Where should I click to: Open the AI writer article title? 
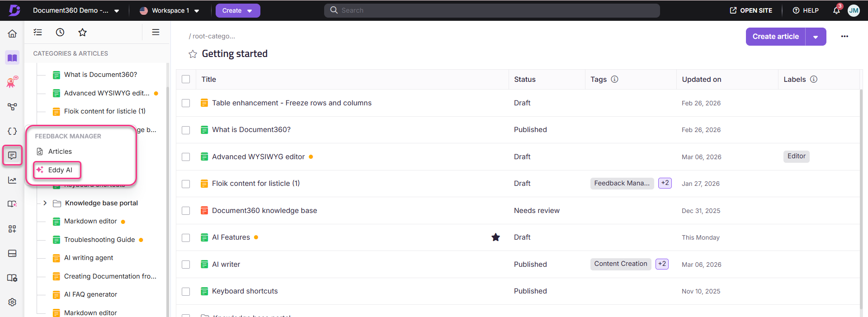tap(226, 265)
